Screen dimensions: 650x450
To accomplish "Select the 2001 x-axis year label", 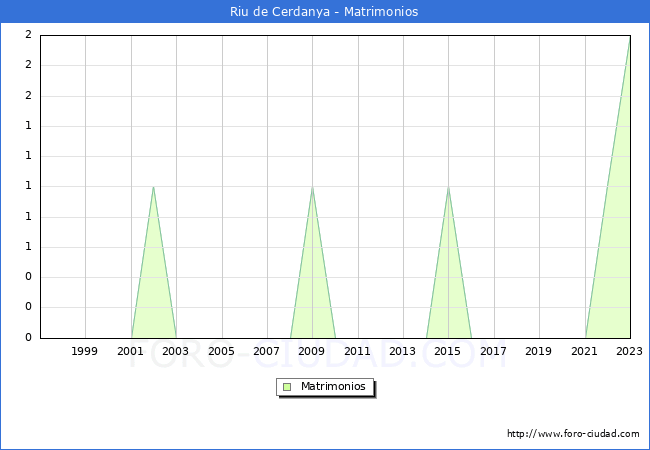I will pyautogui.click(x=130, y=351).
